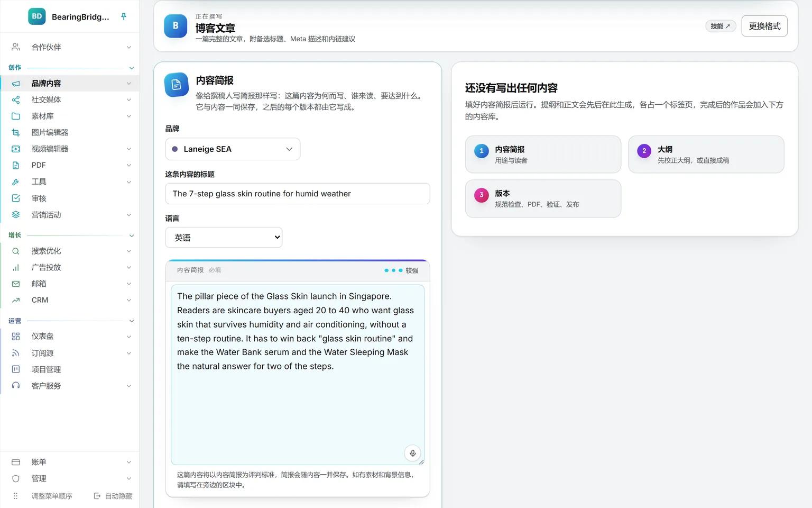812x508 pixels.
Task: Select the 内容简报 step 1 card
Action: [543, 155]
